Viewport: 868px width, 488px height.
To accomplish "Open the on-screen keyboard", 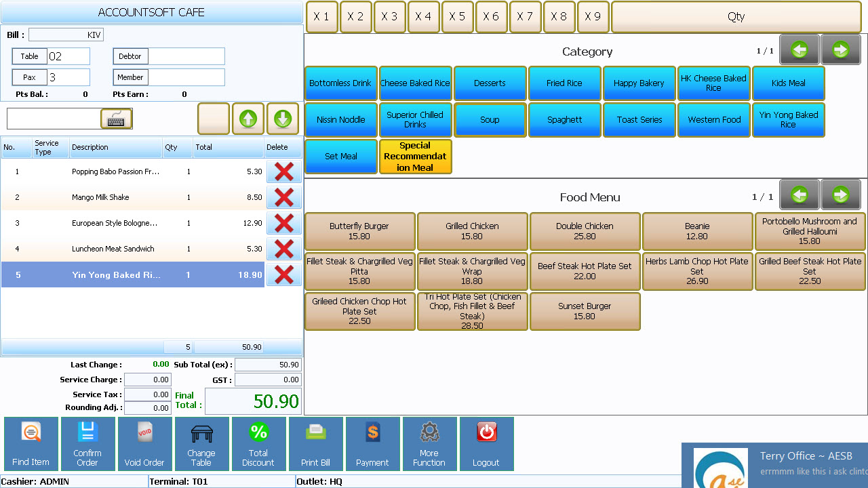I will (x=116, y=119).
